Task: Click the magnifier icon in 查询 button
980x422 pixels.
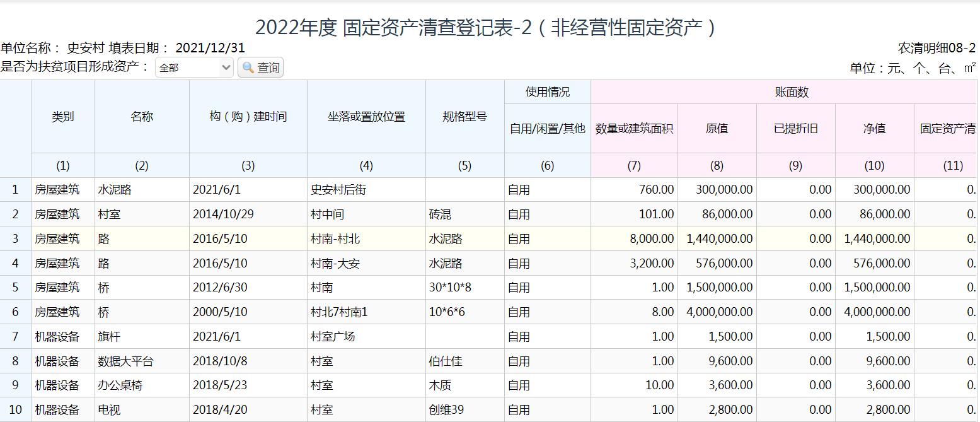Action: point(248,67)
